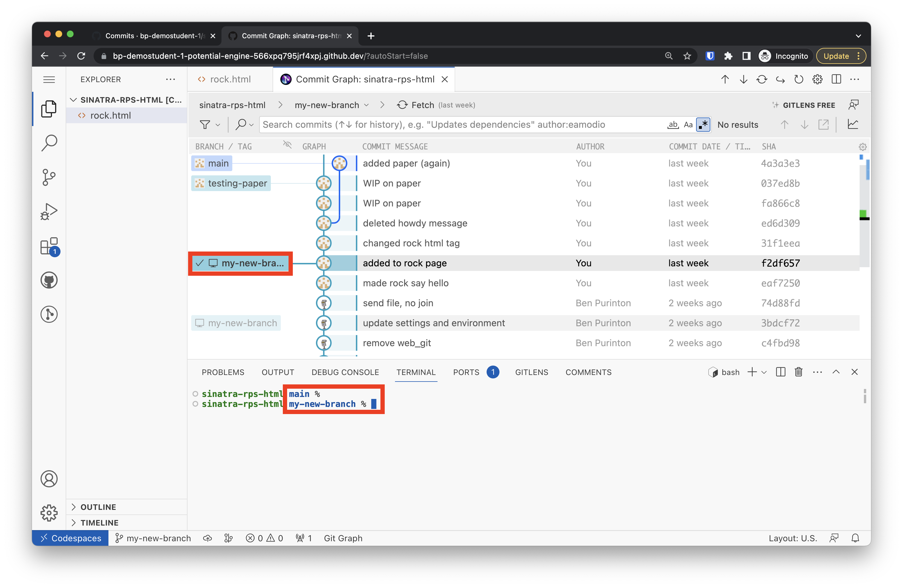This screenshot has height=588, width=903.
Task: Click my-new-branch in the status bar
Action: tap(153, 538)
